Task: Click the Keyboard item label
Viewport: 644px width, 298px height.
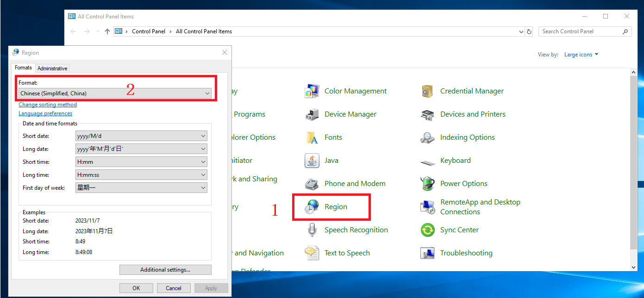Action: point(456,161)
